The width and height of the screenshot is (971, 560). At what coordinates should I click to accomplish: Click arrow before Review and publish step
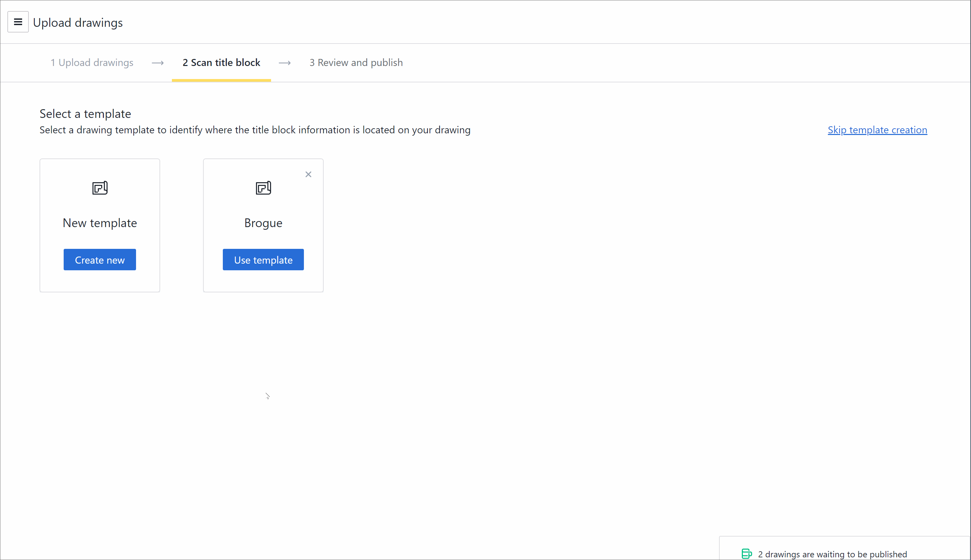[285, 63]
